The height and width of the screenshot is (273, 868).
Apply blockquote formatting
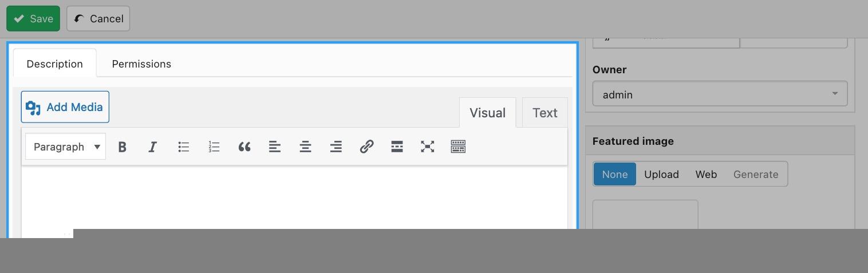click(x=244, y=147)
